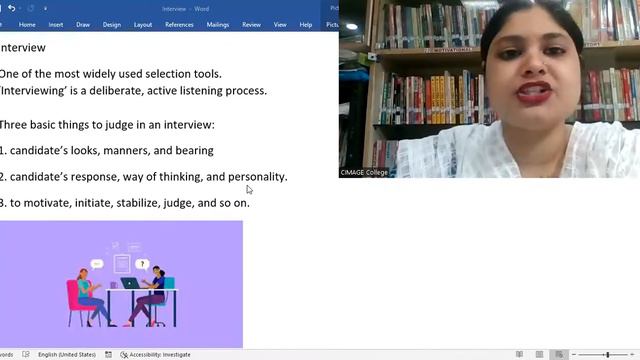Open the Draw tab
Image resolution: width=640 pixels, height=360 pixels.
pos(83,24)
